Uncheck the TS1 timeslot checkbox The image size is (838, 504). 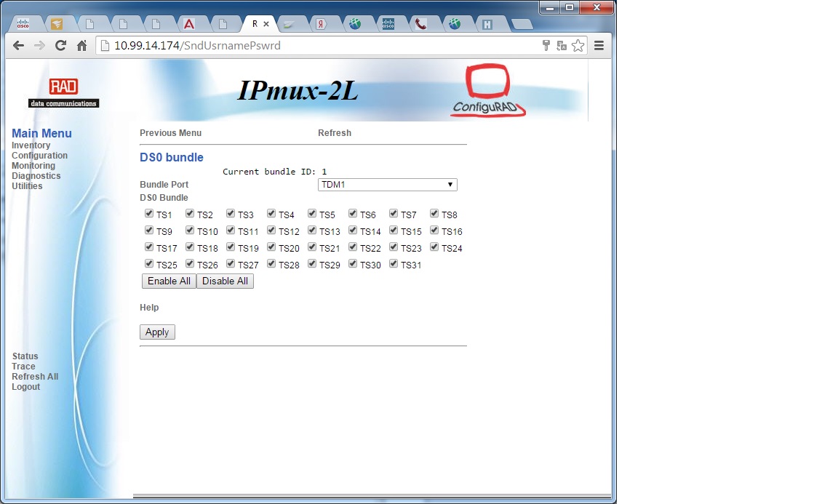click(149, 213)
